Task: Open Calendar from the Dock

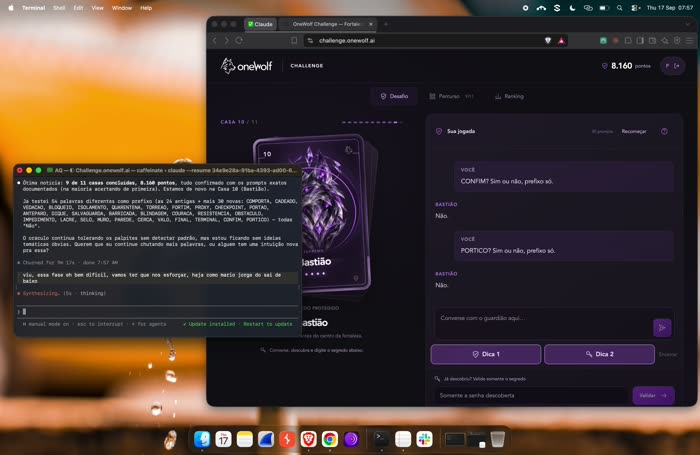Action: point(223,439)
